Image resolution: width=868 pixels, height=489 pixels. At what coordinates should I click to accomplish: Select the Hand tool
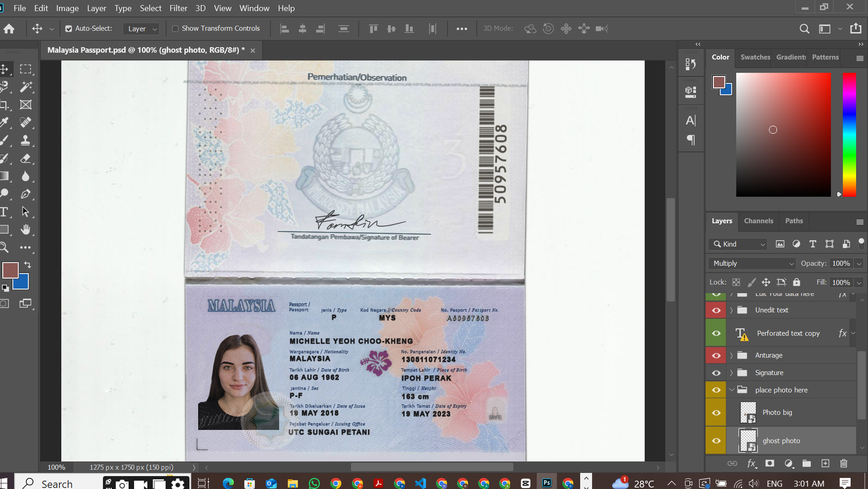coord(25,230)
